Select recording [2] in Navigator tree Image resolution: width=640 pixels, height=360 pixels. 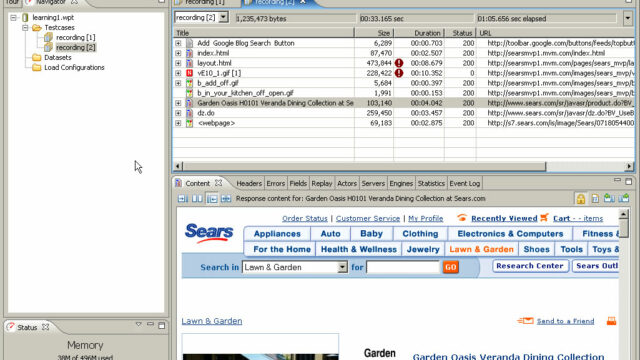click(76, 48)
